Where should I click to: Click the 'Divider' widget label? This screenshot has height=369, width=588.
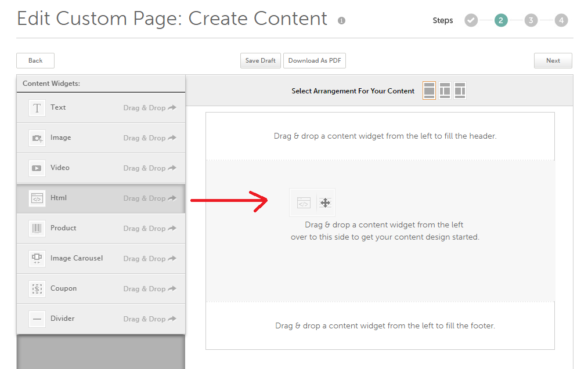[63, 319]
